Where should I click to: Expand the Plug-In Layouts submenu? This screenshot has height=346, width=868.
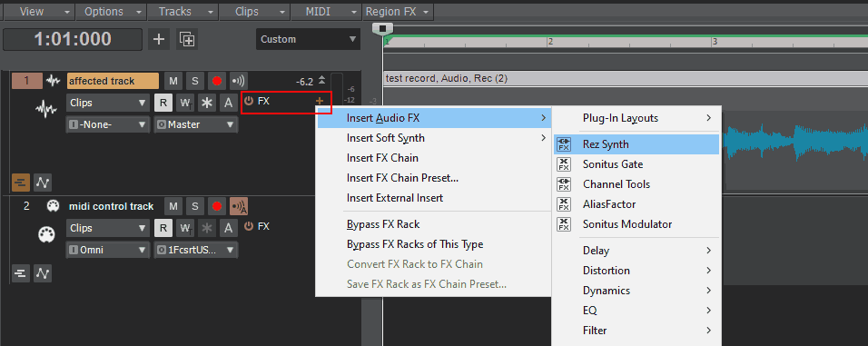pos(636,118)
